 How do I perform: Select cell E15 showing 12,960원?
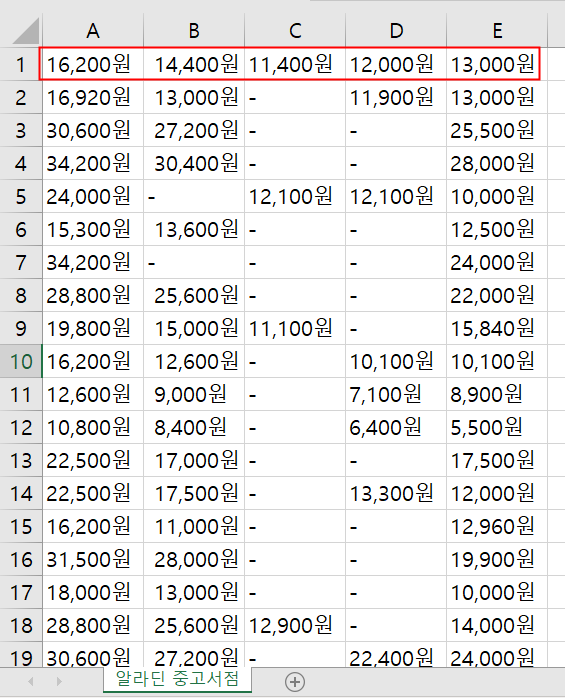click(497, 526)
